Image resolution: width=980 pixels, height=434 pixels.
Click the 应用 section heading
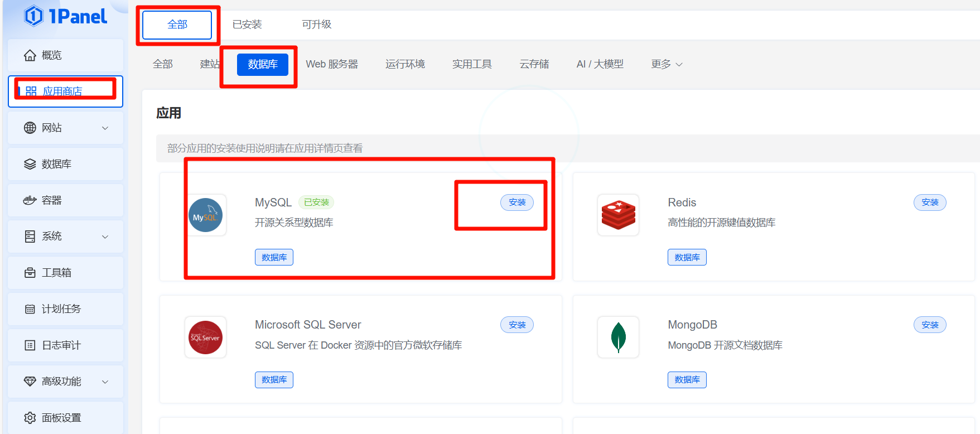(168, 113)
